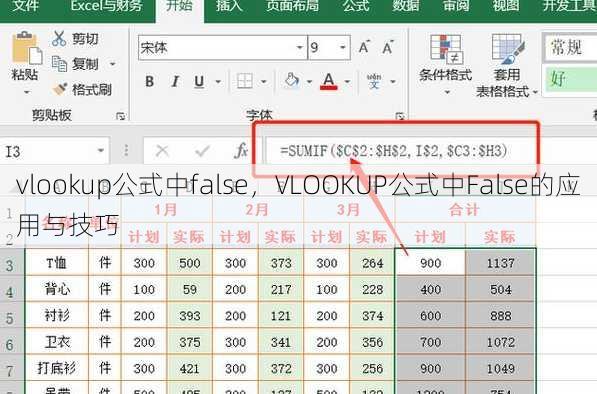Screen dimensions: 597x394
Task: Open the Copy (复制) dropdown arrow
Action: [x=112, y=64]
